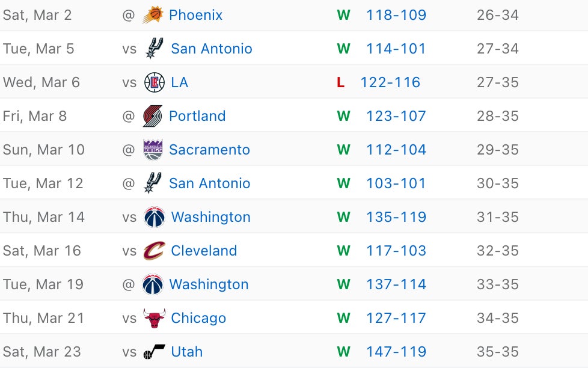This screenshot has height=368, width=588.
Task: Click the Spurs logo on Mar 12 row
Action: pos(153,183)
